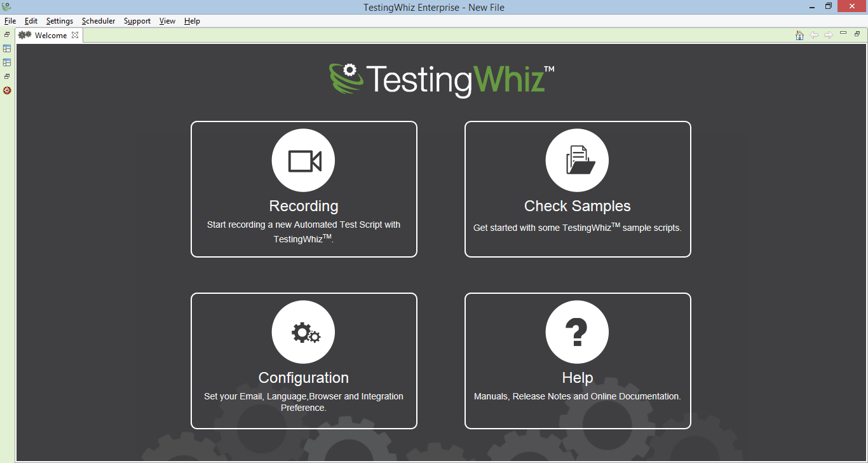Viewport: 868px width, 463px height.
Task: Click the Configuration gears icon
Action: coord(303,333)
